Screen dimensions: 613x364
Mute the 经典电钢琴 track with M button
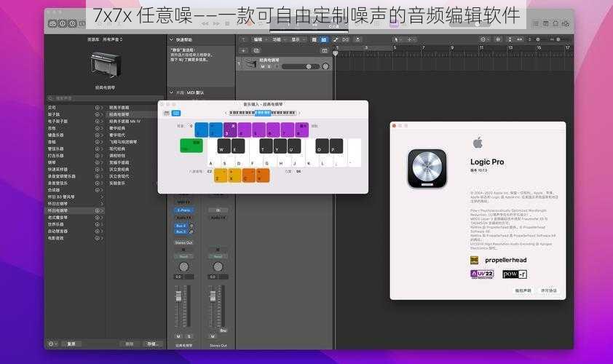pyautogui.click(x=263, y=67)
